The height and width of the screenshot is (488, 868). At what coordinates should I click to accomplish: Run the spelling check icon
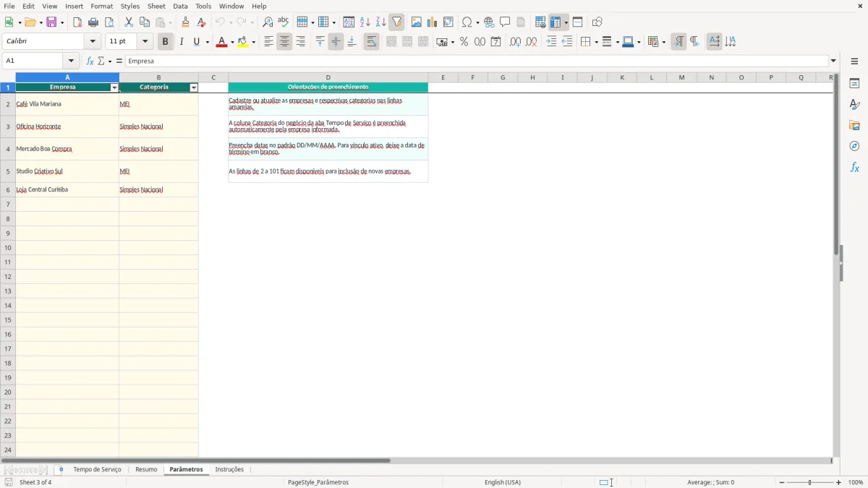(284, 22)
